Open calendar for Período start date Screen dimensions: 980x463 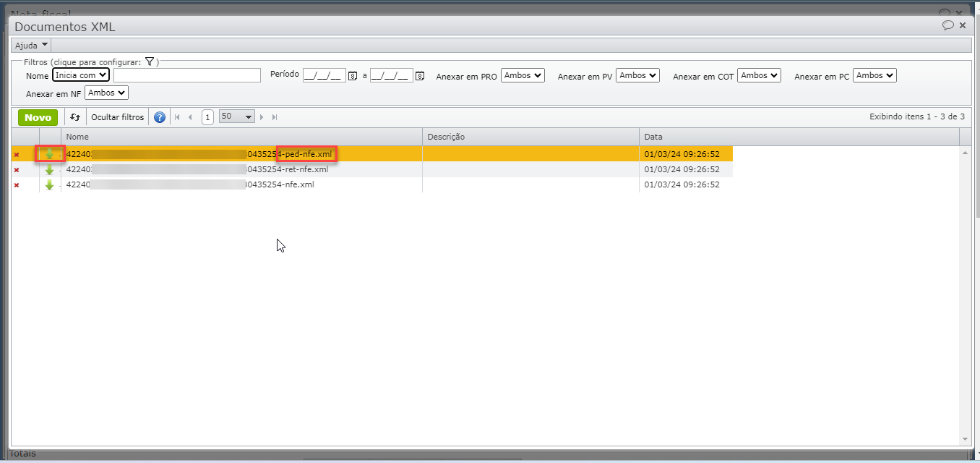pos(353,75)
